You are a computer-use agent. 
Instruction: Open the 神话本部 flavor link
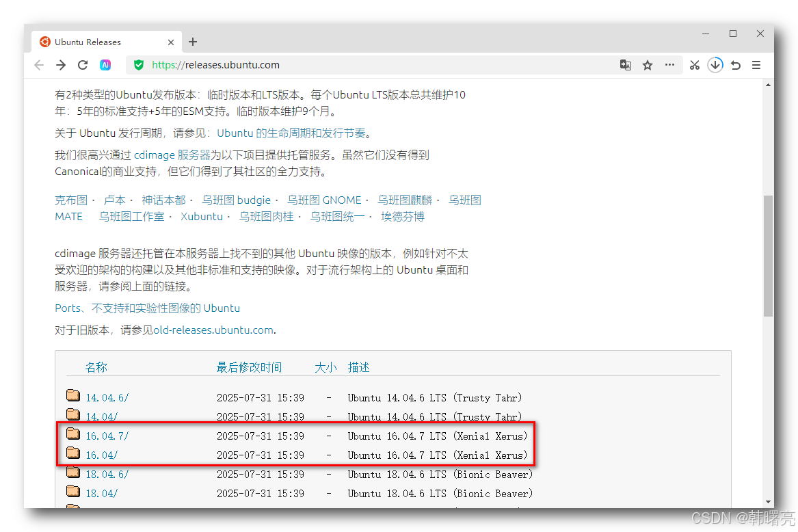point(163,200)
